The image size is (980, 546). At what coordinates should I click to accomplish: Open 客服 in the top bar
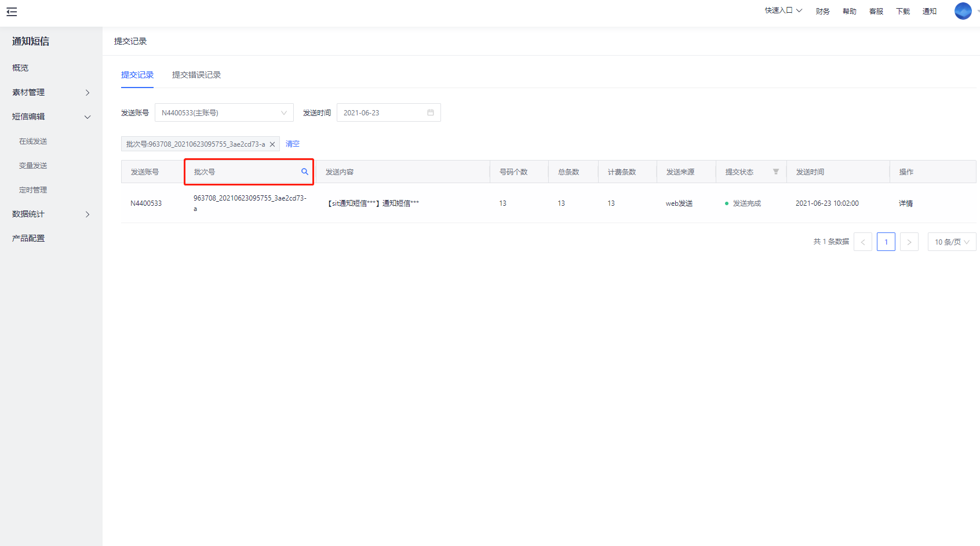876,11
